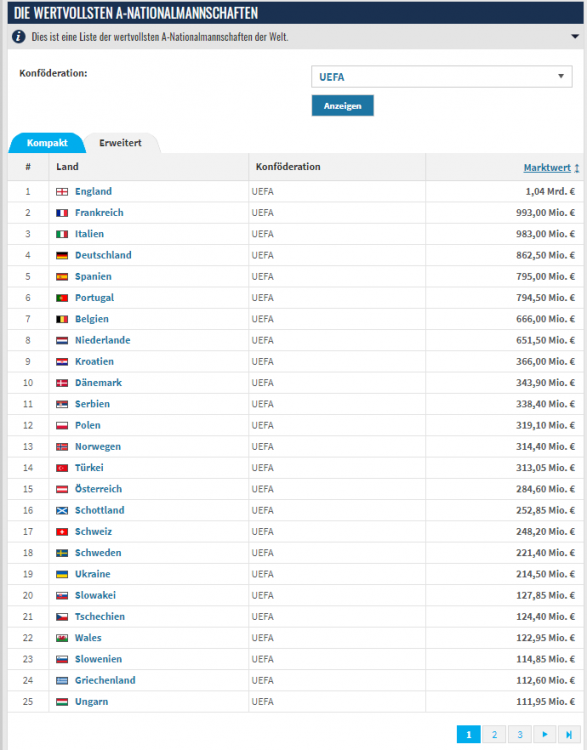Open the Frankreich team link
The width and height of the screenshot is (587, 750).
coord(99,212)
